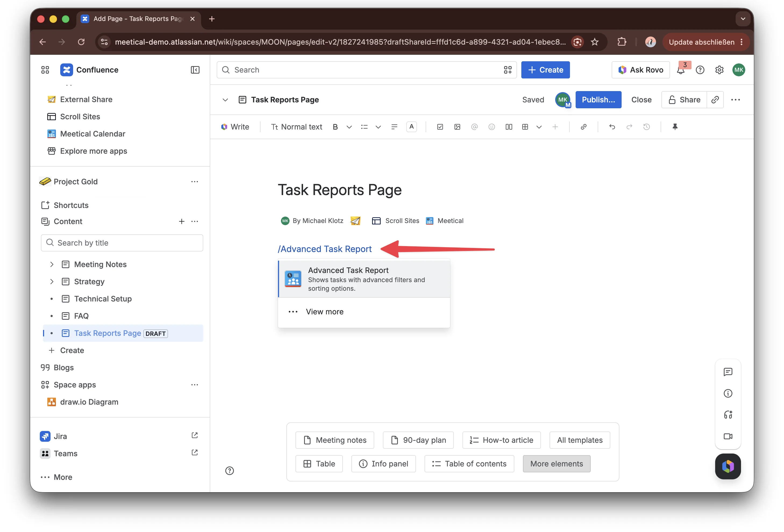Click the audio headphones sparkle icon

[x=728, y=415]
